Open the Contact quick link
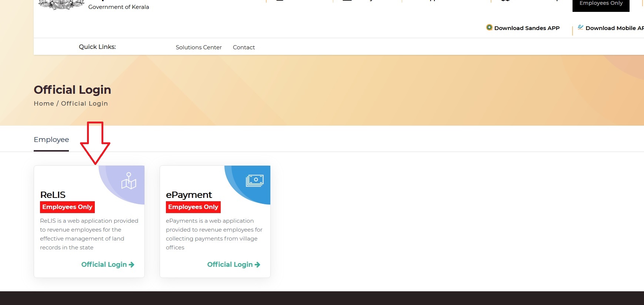Screen dimensions: 644x305 (x=244, y=47)
